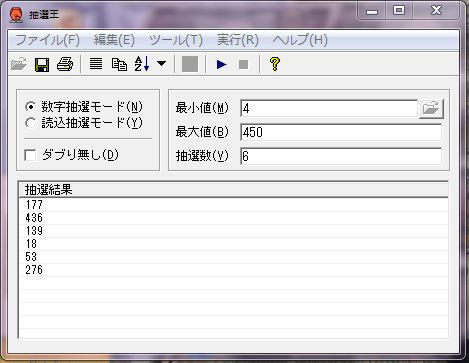Click the copy results toolbar icon
469x363 pixels.
tap(119, 64)
